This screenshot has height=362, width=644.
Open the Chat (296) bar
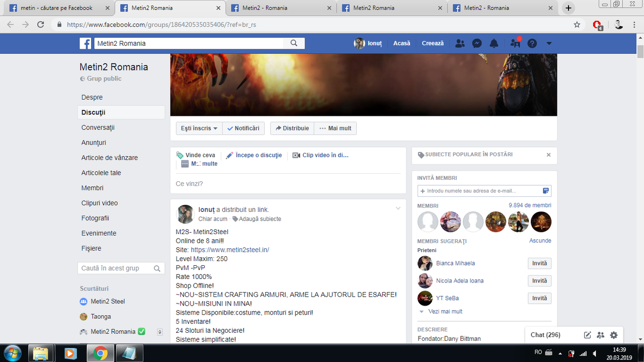(545, 335)
